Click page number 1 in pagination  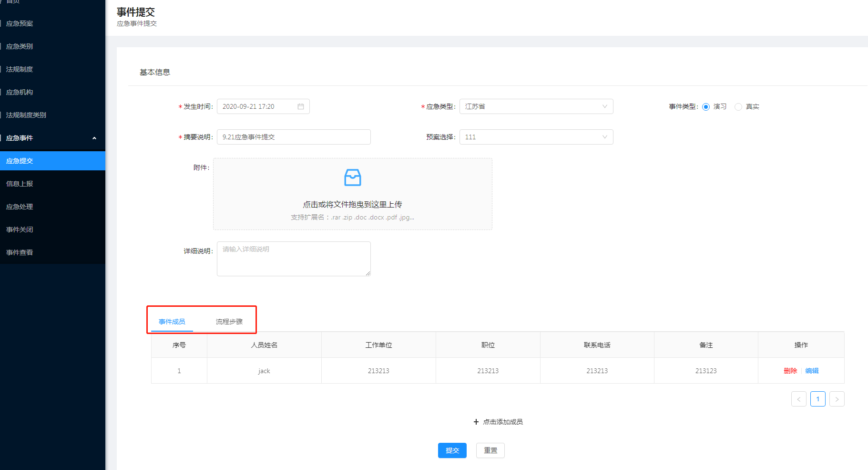(x=818, y=399)
